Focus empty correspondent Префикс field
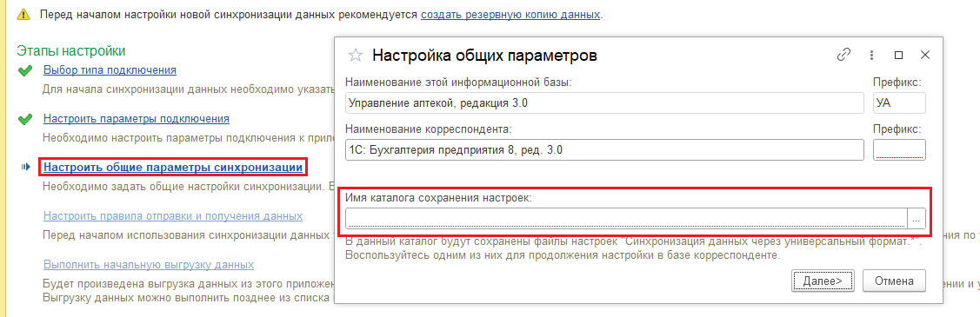The width and height of the screenshot is (980, 317). 899,149
